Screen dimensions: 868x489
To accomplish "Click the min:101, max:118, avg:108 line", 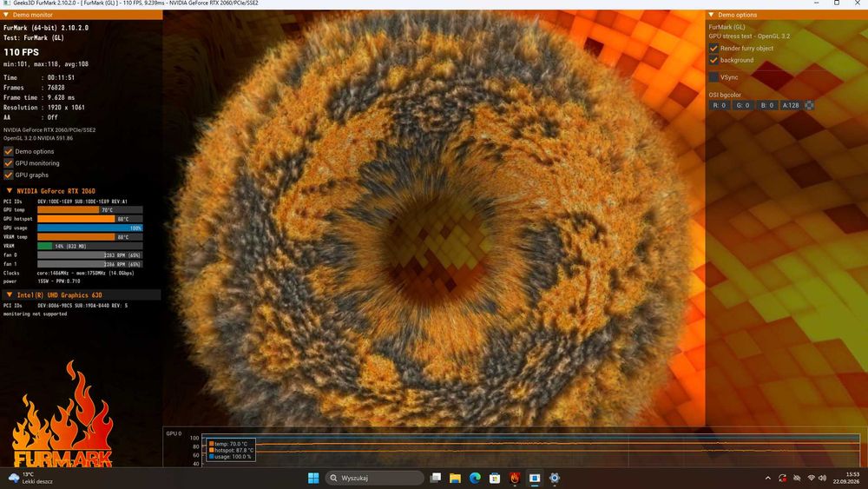I will [x=45, y=64].
